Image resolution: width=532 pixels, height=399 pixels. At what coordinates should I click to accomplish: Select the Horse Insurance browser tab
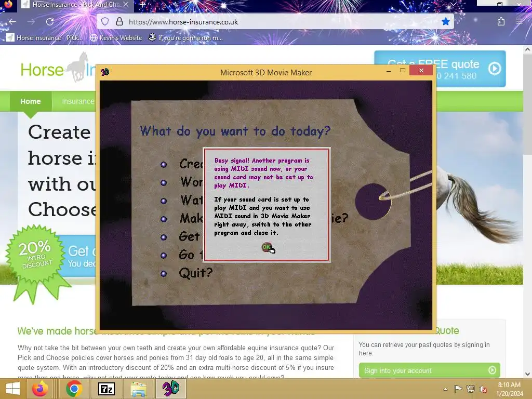click(75, 5)
